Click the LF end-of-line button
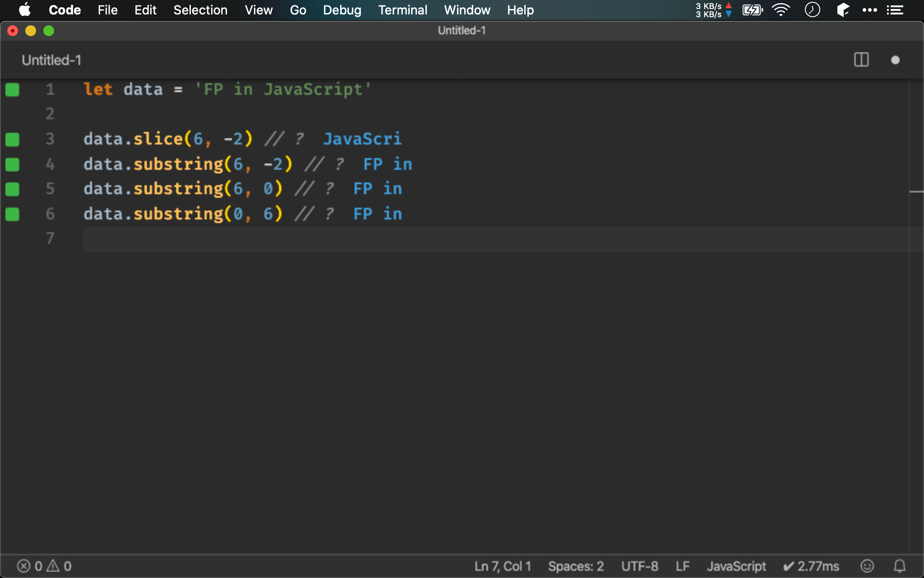 (682, 566)
